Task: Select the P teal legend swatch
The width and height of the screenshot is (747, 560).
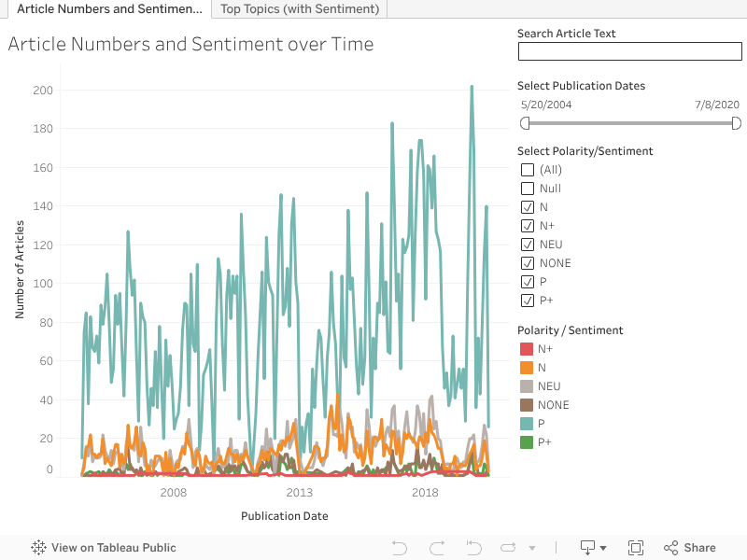Action: [x=526, y=424]
